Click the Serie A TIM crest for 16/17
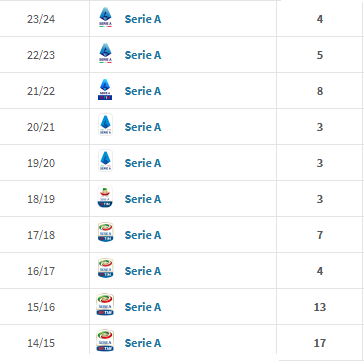364x361 pixels. [x=105, y=268]
